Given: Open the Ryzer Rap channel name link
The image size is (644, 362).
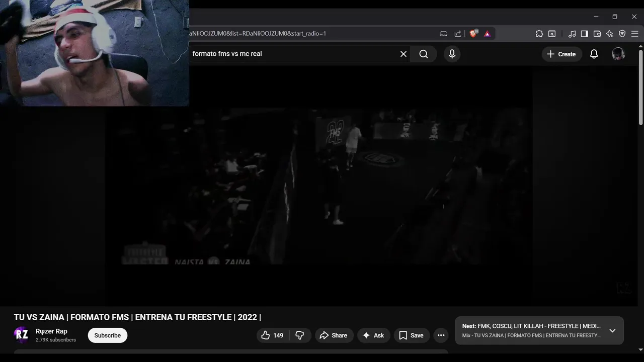Looking at the screenshot, I should 51,331.
